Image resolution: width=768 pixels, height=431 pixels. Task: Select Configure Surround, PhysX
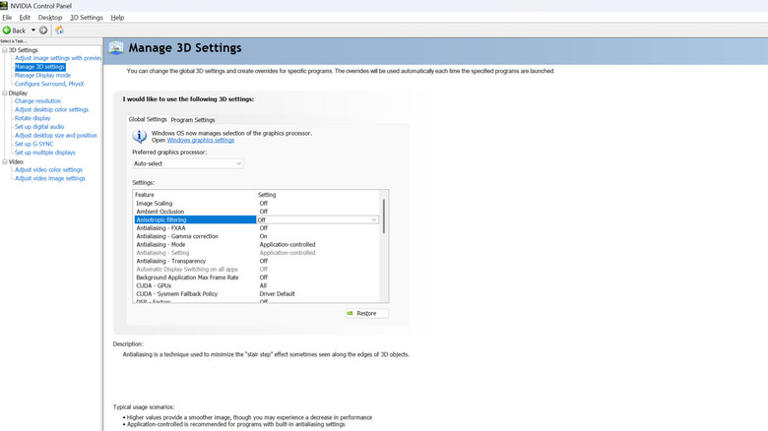49,84
